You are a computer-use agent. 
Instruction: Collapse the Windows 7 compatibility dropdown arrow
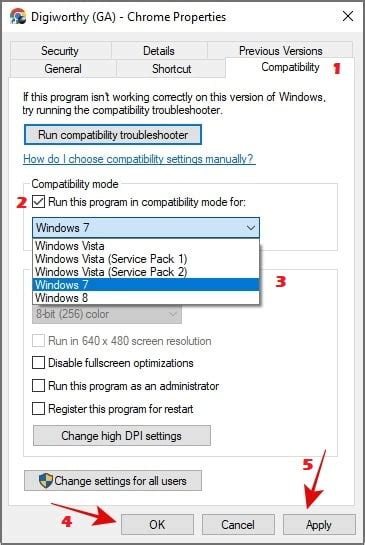tap(251, 228)
